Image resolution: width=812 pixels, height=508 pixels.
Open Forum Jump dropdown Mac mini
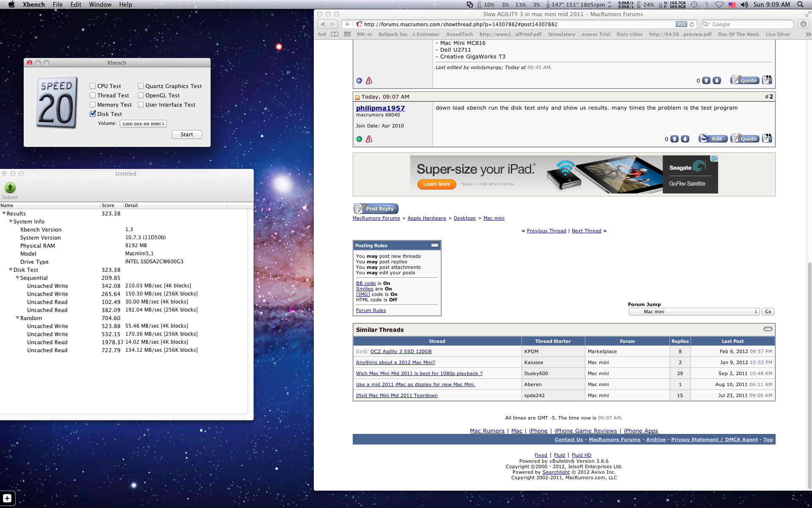click(x=694, y=312)
